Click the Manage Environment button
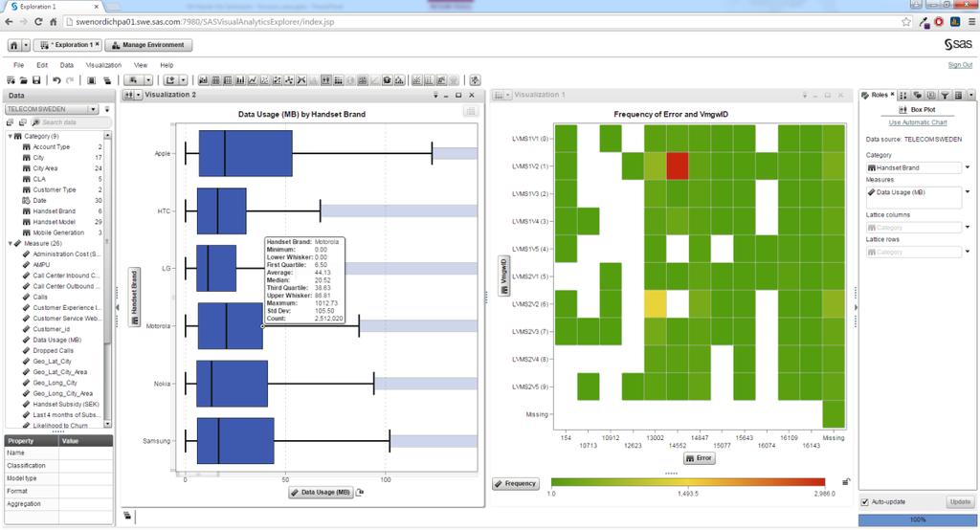 point(148,45)
